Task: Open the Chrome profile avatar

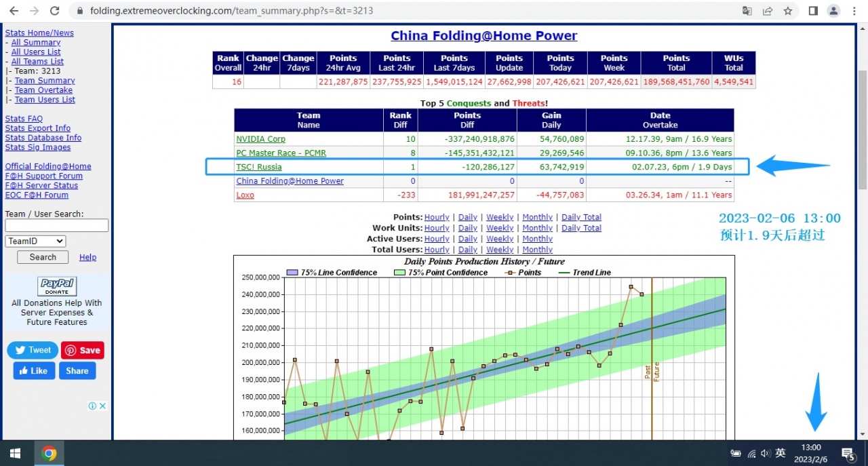Action: tap(833, 11)
